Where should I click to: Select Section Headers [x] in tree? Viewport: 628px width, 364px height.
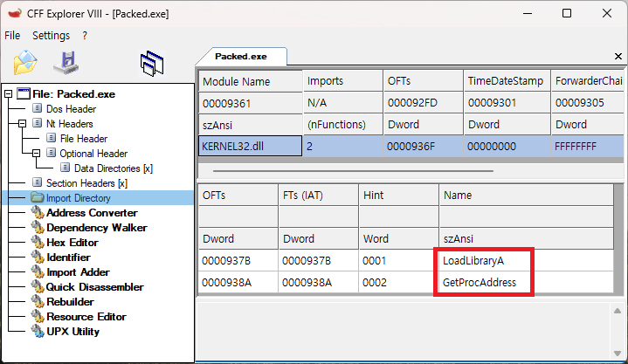86,183
